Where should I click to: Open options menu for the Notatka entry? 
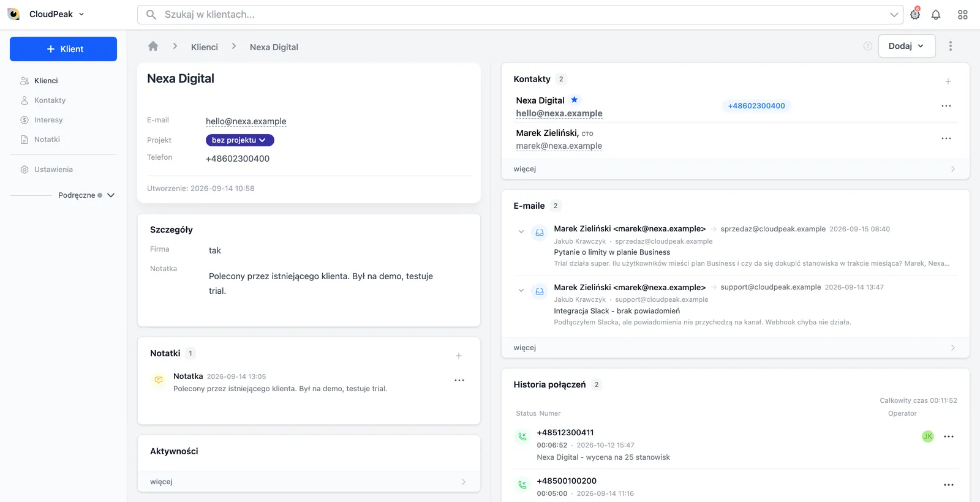(x=459, y=380)
